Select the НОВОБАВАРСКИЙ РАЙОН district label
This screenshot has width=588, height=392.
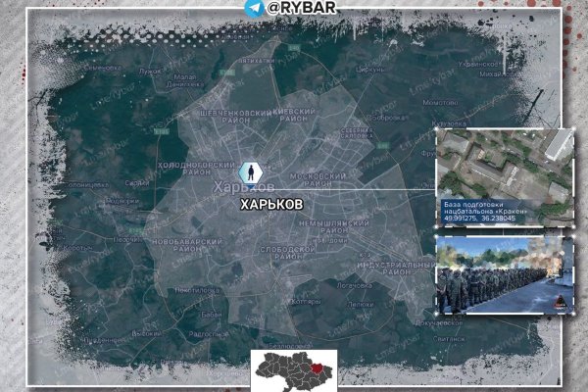click(183, 247)
